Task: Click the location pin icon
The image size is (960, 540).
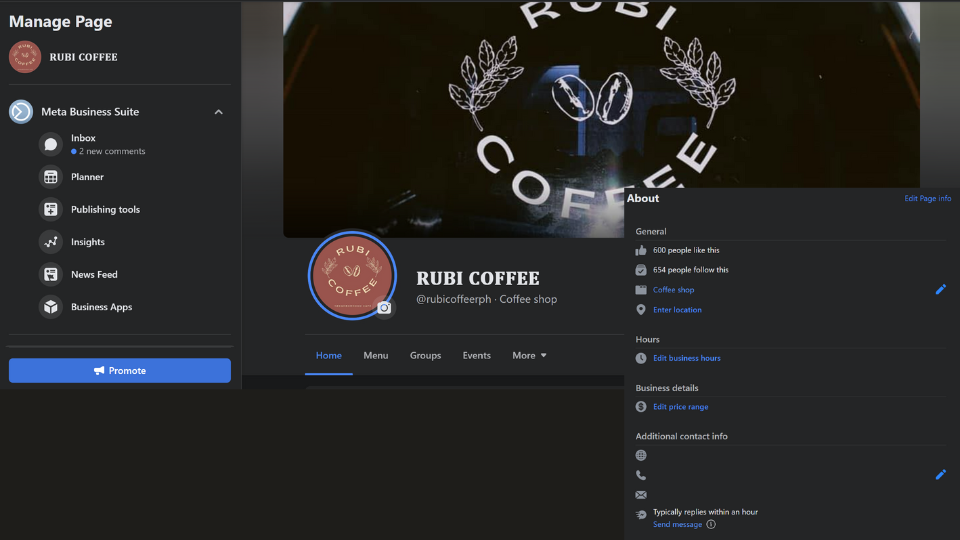Action: [641, 310]
